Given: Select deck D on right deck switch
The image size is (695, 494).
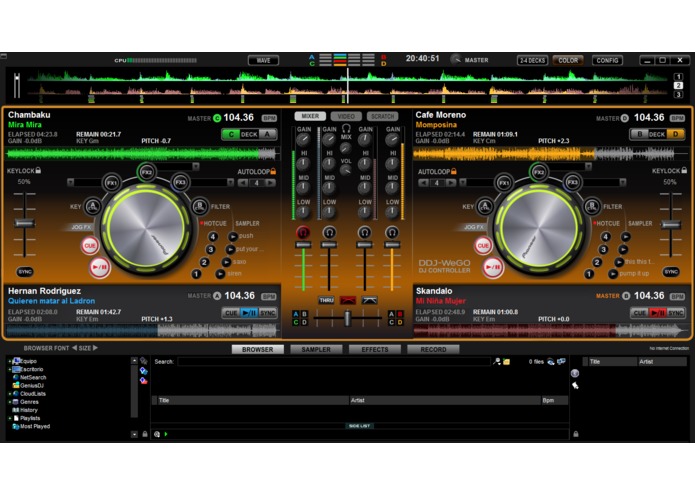Looking at the screenshot, I should point(676,134).
